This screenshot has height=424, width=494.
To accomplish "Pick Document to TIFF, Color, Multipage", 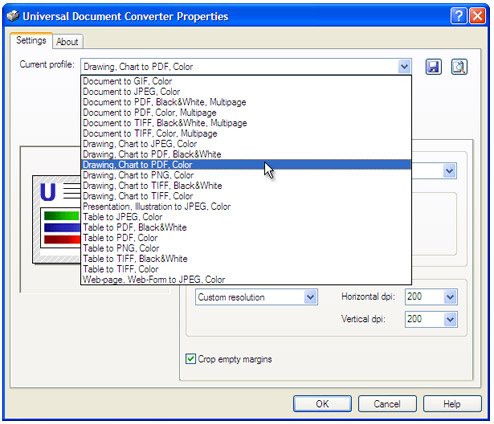I will pos(246,133).
